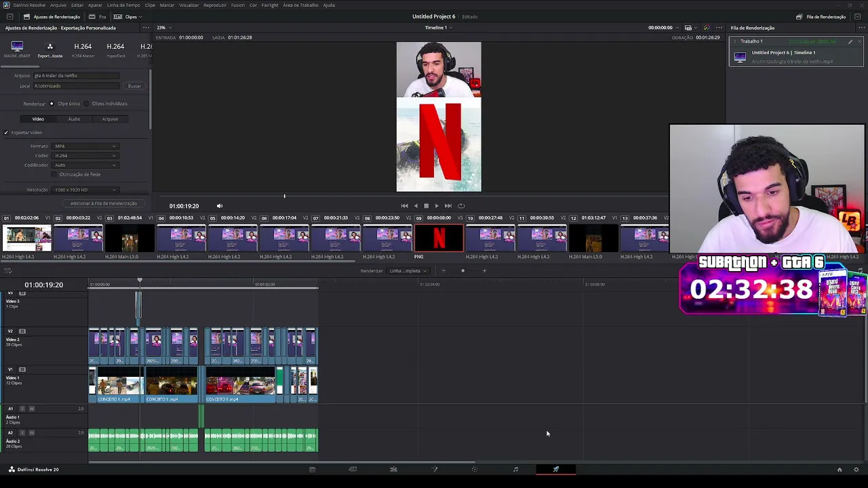Click the Buscar location button

tap(134, 86)
